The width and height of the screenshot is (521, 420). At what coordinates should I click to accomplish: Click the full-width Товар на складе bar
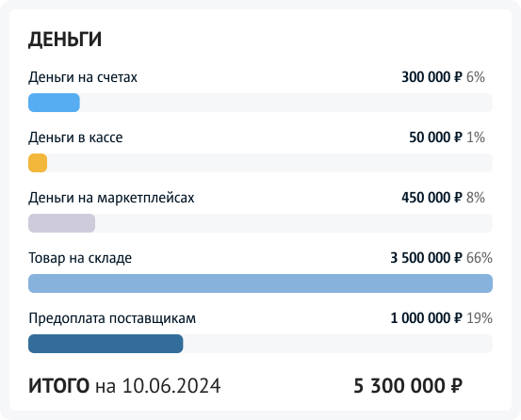pos(260,283)
